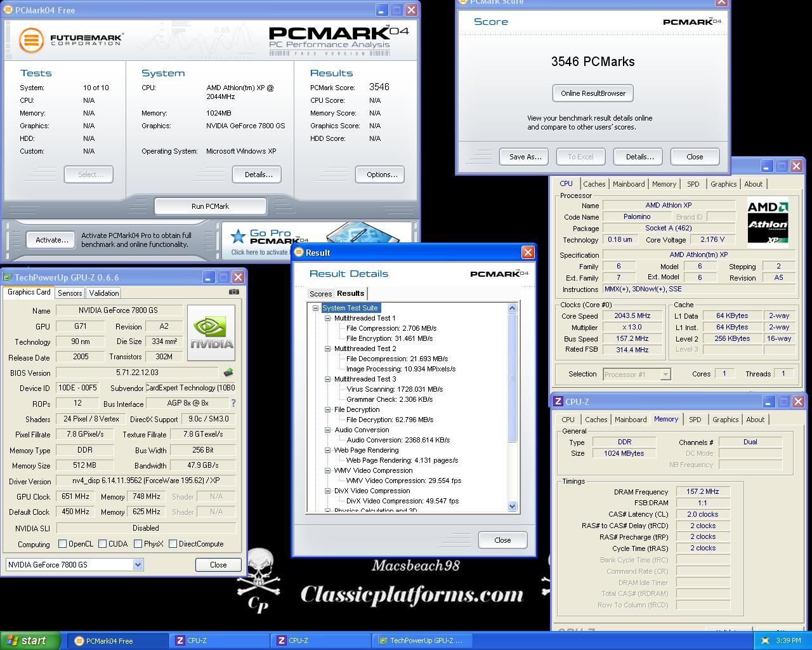812x650 pixels.
Task: Click the Activate... button
Action: point(52,240)
